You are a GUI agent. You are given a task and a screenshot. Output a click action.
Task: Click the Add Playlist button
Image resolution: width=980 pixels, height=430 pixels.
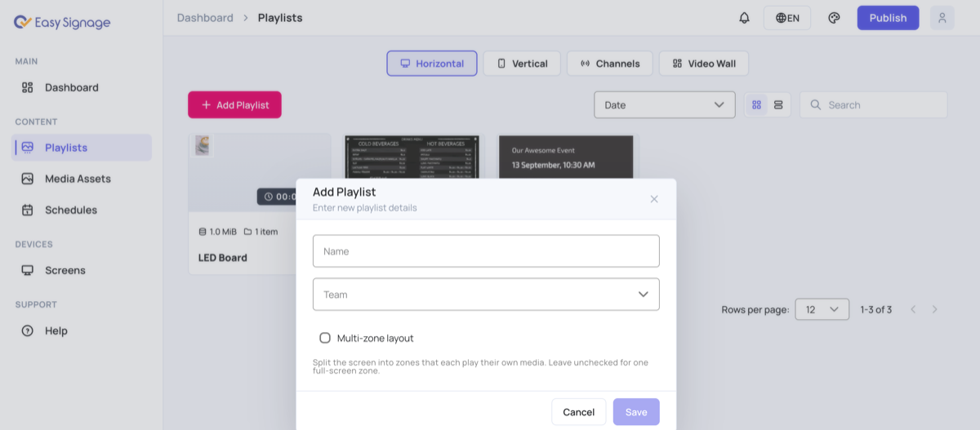coord(234,104)
